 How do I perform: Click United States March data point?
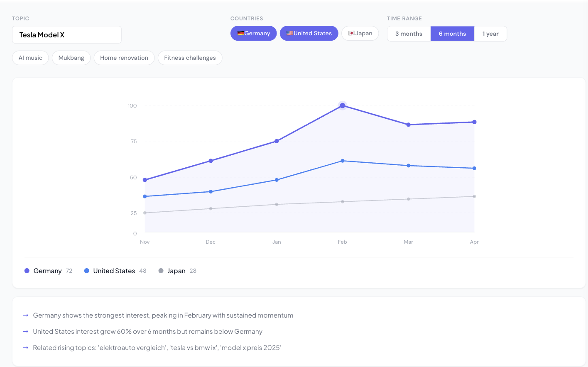[x=409, y=166]
